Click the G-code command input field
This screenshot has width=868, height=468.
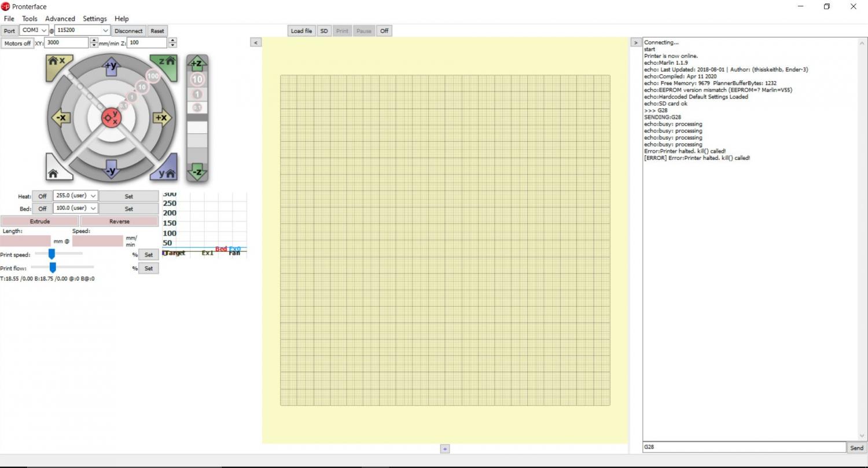pos(744,447)
